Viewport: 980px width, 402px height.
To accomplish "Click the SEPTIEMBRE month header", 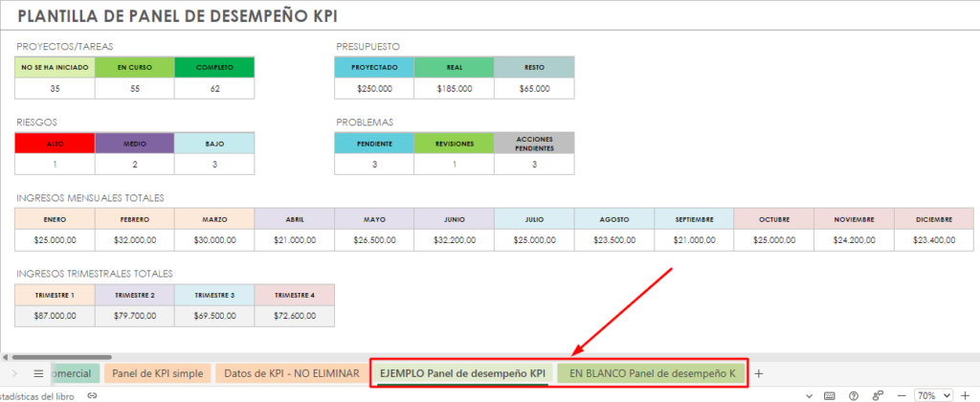I will [695, 219].
